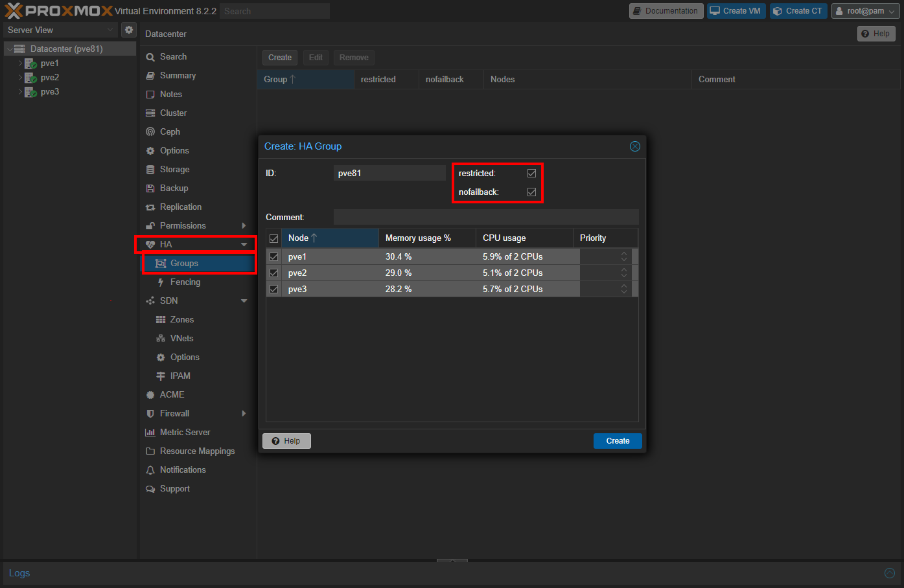Image resolution: width=904 pixels, height=588 pixels.
Task: Click the Notes icon
Action: pyautogui.click(x=150, y=95)
